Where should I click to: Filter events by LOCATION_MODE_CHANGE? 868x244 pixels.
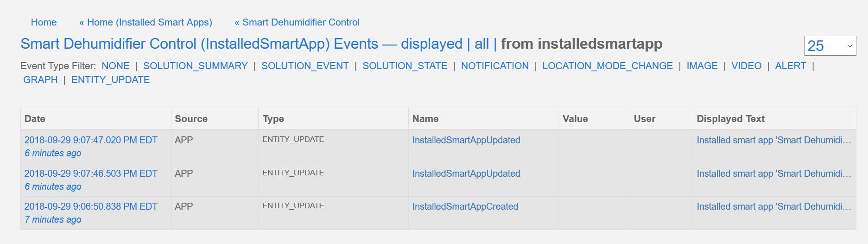coord(608,66)
